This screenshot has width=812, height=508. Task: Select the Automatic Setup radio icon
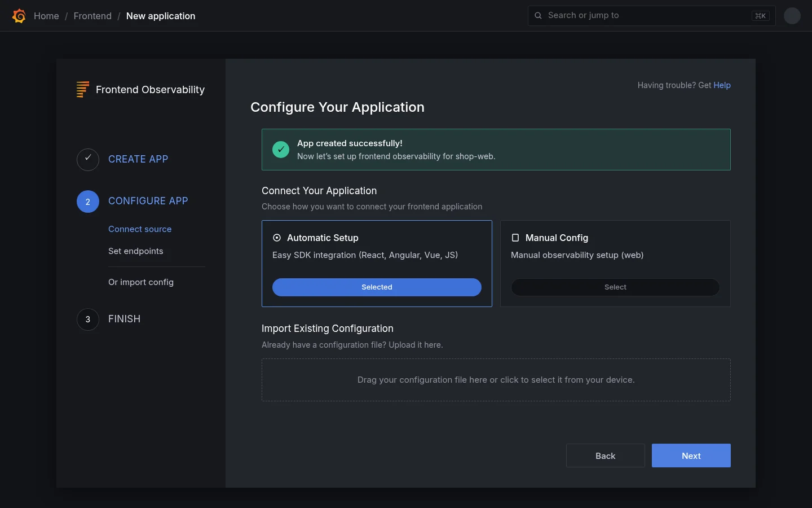277,238
